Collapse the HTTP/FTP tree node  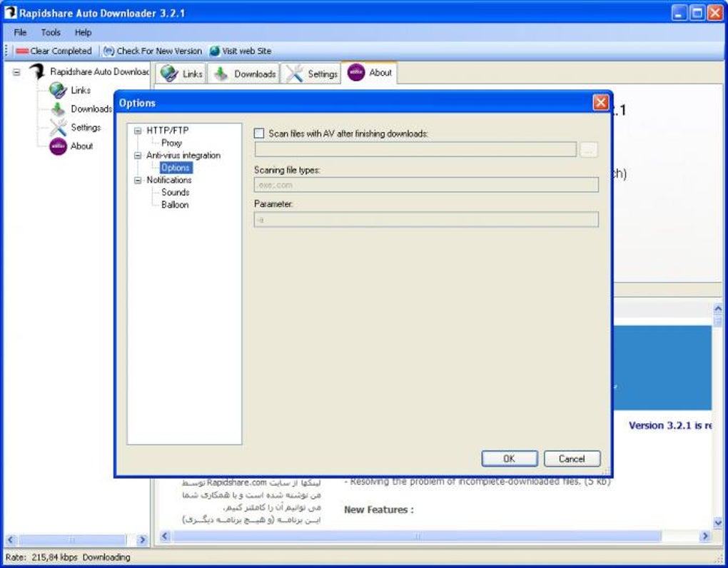pos(138,131)
